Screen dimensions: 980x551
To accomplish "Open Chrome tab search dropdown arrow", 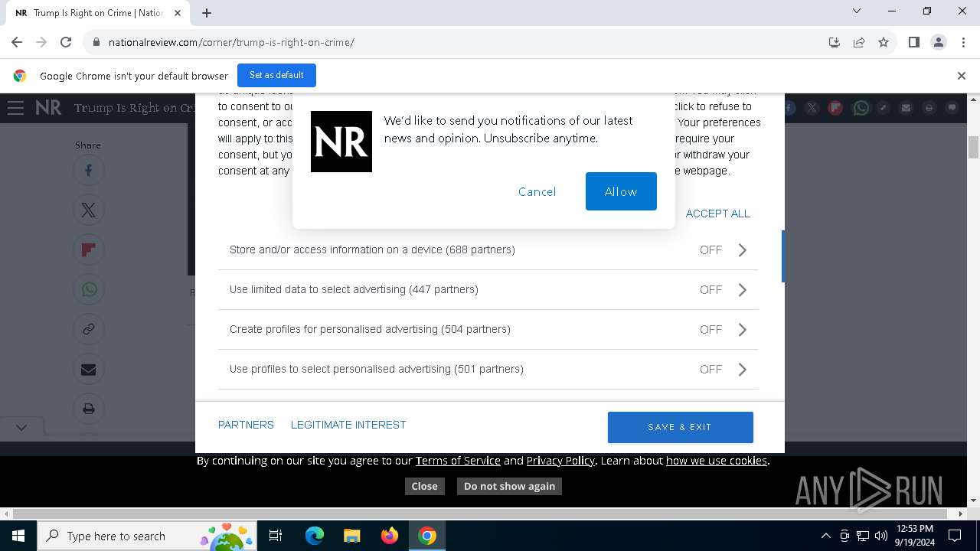I will point(857,11).
